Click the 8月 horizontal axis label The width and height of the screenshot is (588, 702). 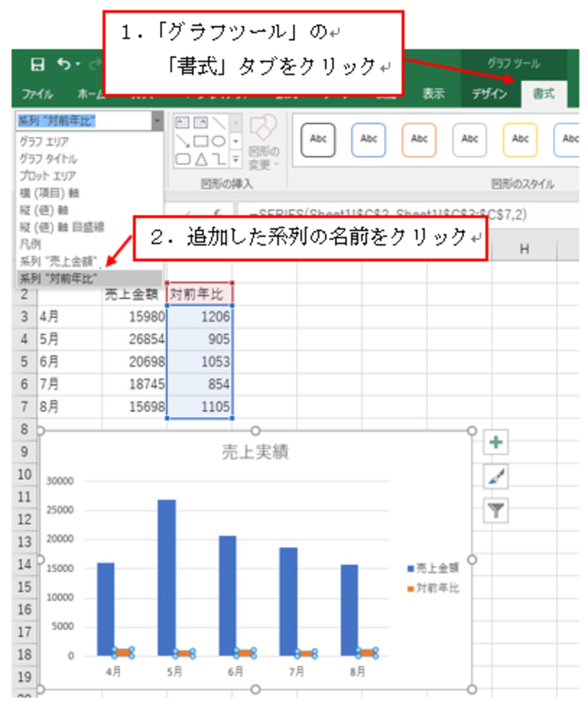(x=358, y=671)
